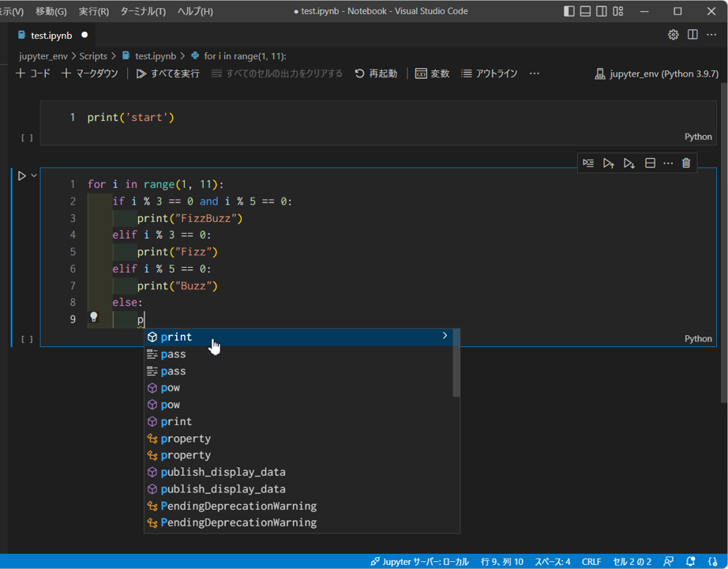Split the current notebook cell

pos(649,163)
